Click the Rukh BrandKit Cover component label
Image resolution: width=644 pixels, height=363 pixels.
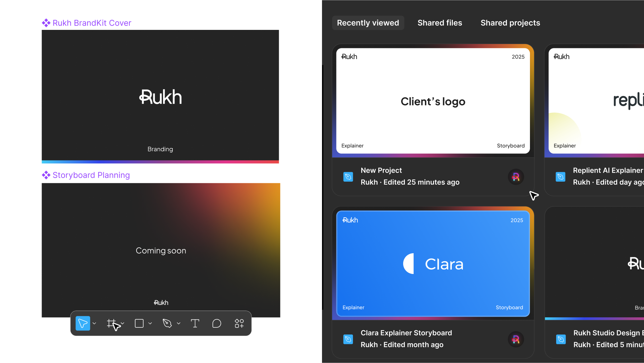92,23
